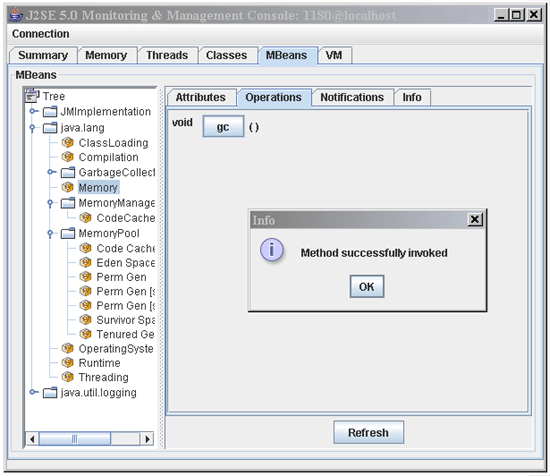
Task: Maximize the console window
Action: [516, 15]
